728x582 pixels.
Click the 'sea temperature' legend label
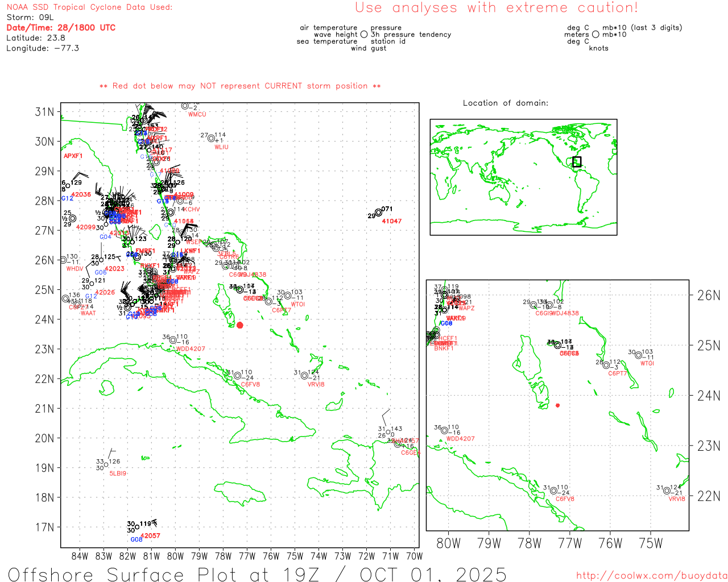pyautogui.click(x=327, y=41)
